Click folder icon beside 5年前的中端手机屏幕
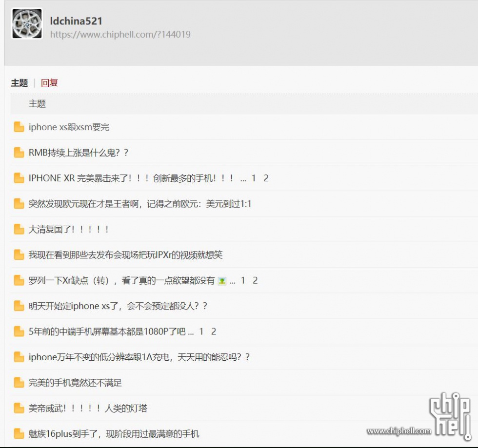This screenshot has width=478, height=448. click(x=19, y=331)
